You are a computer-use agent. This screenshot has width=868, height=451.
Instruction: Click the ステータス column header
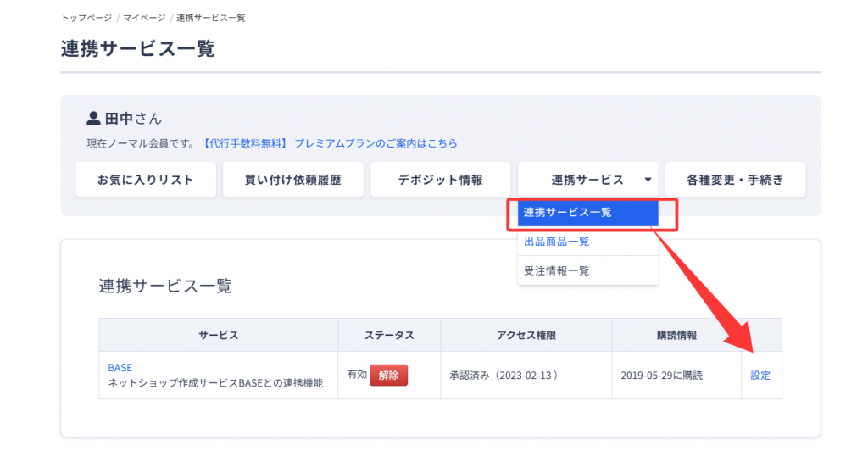pyautogui.click(x=389, y=336)
